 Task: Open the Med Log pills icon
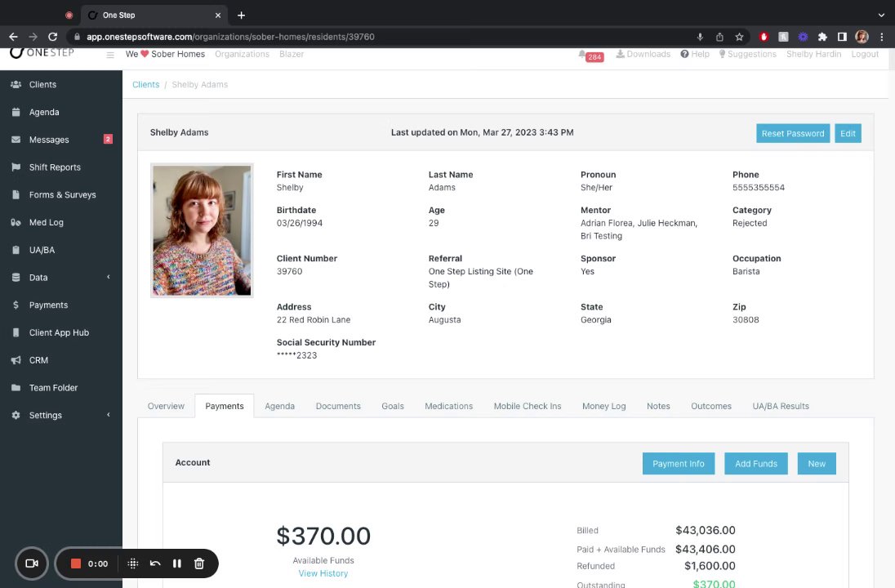tap(16, 223)
